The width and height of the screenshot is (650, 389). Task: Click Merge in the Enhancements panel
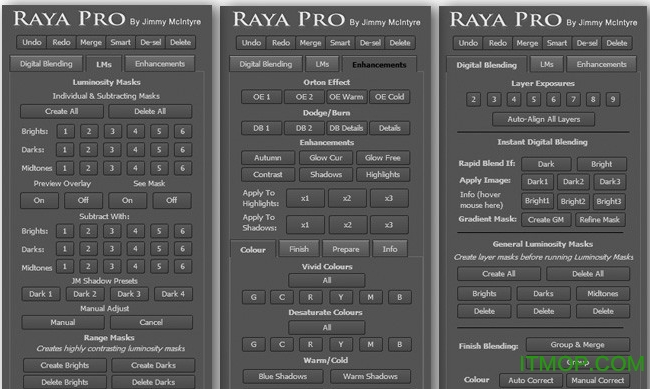pyautogui.click(x=310, y=43)
